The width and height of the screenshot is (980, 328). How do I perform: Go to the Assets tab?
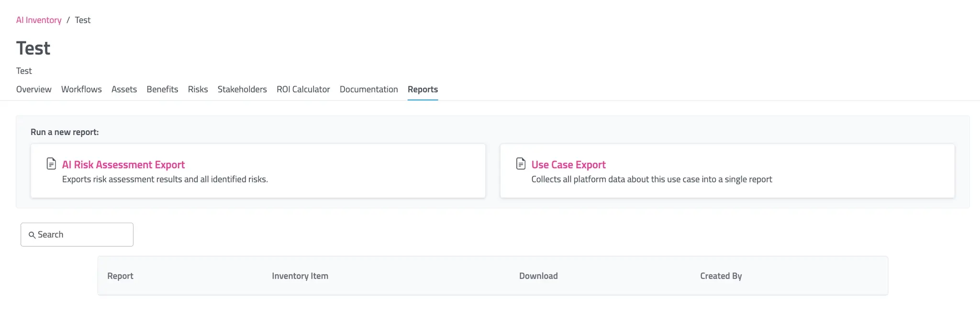124,90
